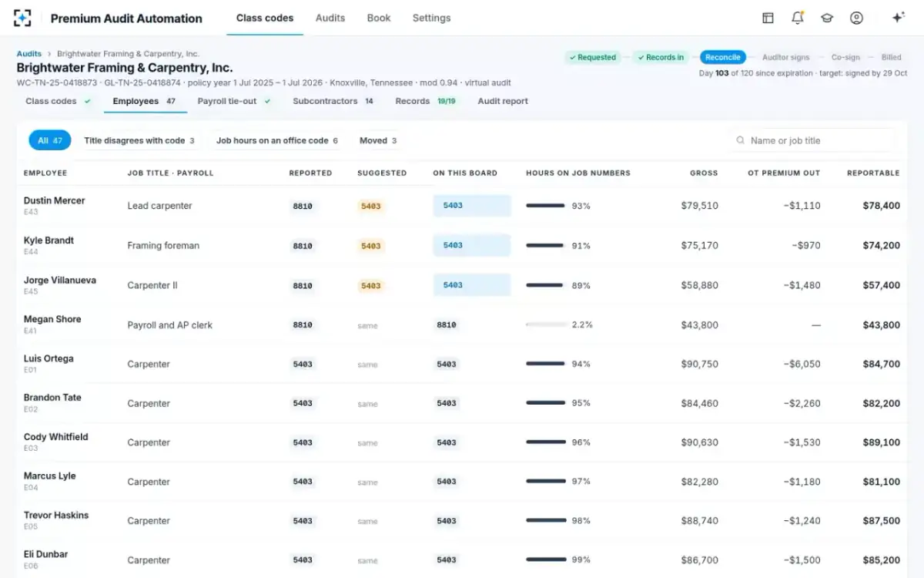Select employee Brandon Tate
The height and width of the screenshot is (578, 924).
pyautogui.click(x=52, y=398)
